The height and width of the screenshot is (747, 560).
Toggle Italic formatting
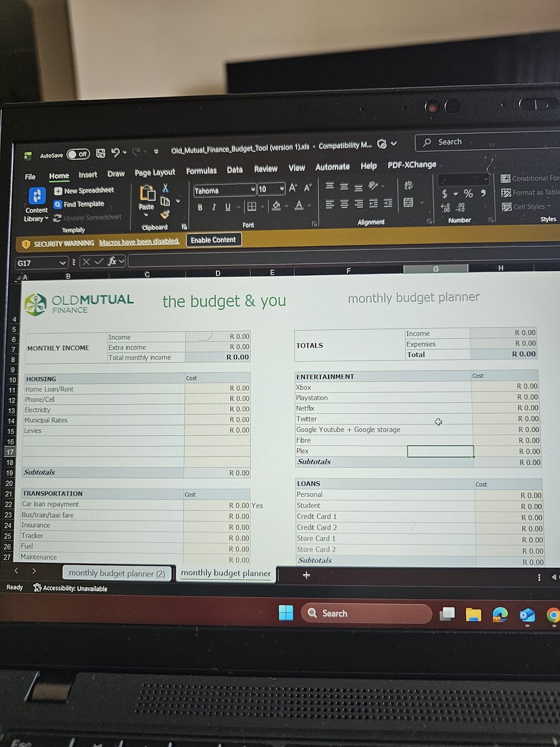tap(214, 207)
